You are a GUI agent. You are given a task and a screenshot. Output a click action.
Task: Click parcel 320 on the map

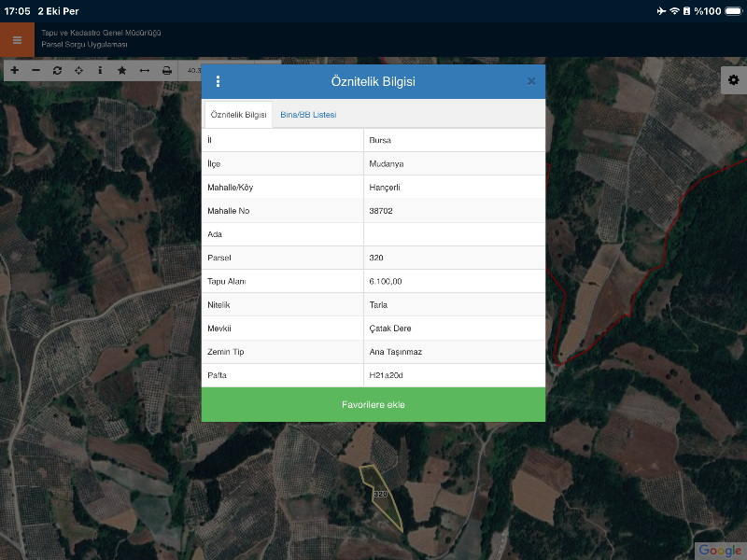[388, 504]
